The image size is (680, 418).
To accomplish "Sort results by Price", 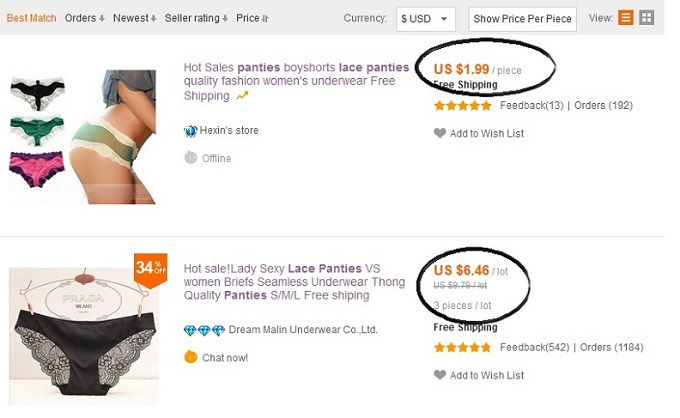I will click(252, 18).
